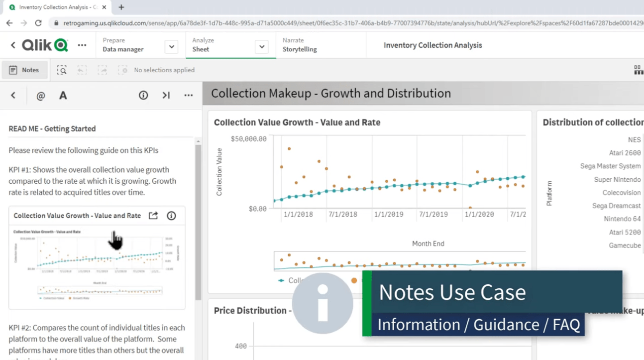Click the Collection Makeup sheet title
The width and height of the screenshot is (644, 360).
coord(331,94)
